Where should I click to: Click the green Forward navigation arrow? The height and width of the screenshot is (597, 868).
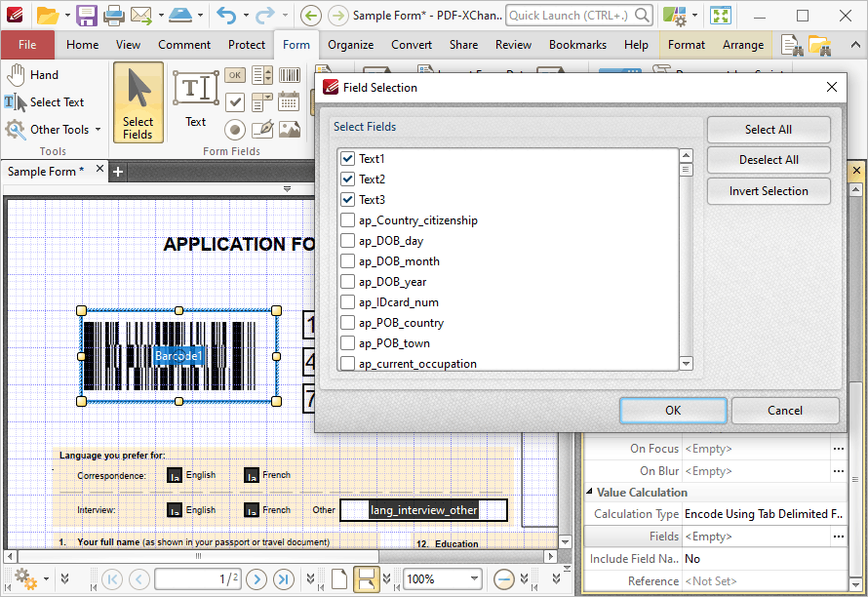[x=337, y=16]
